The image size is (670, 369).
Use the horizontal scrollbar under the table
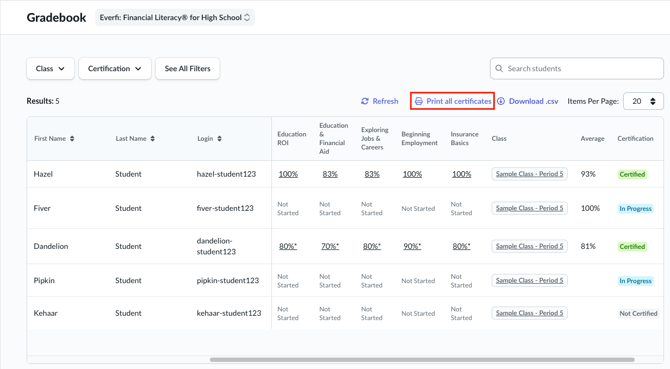point(422,360)
